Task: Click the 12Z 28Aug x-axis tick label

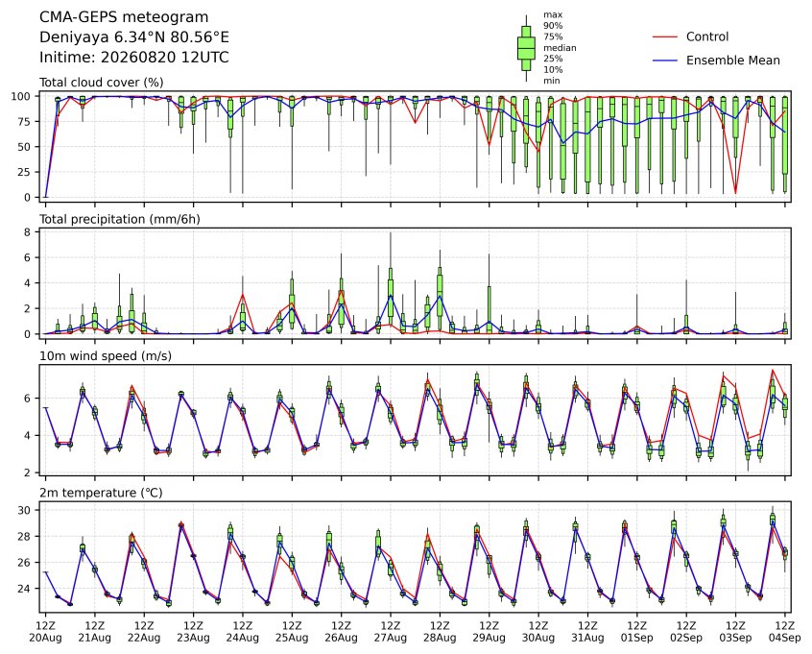Action: click(440, 632)
